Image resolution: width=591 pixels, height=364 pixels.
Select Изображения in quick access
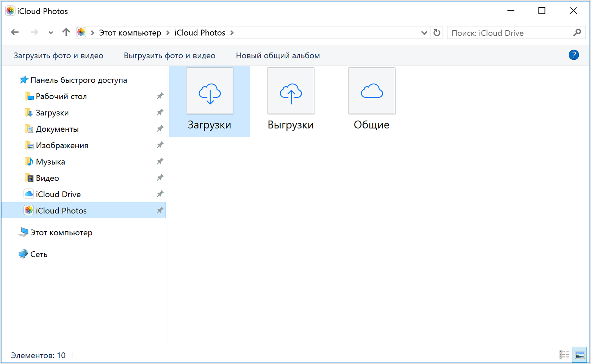point(62,146)
